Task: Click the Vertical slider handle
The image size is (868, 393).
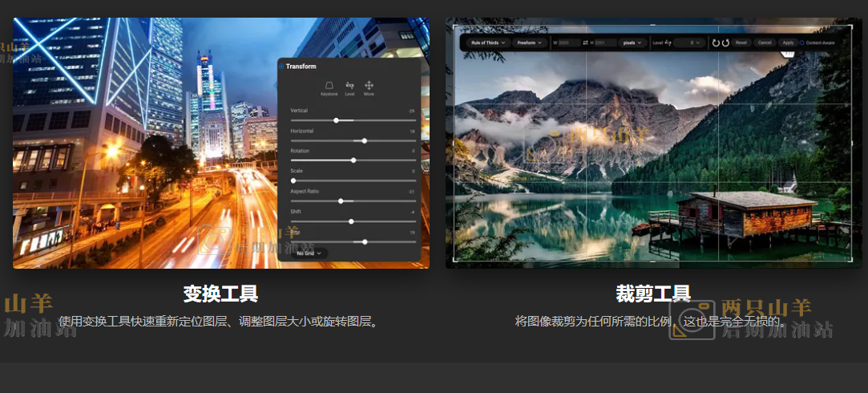Action: click(336, 120)
